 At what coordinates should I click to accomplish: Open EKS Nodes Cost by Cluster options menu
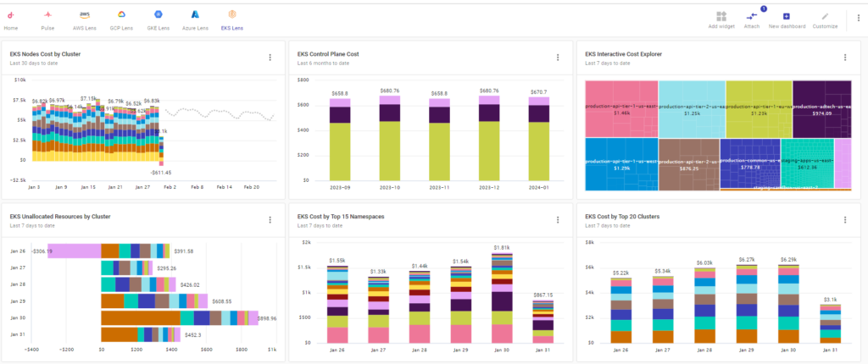click(270, 58)
